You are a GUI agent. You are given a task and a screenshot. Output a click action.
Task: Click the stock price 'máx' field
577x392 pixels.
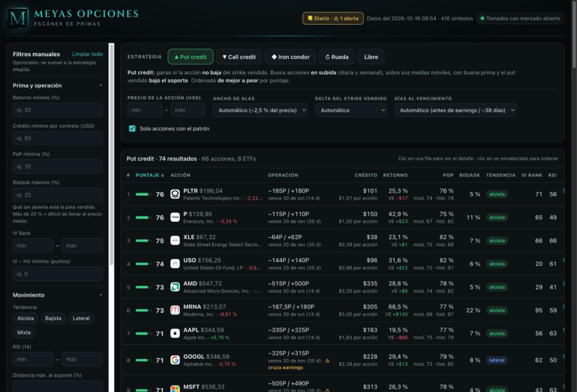coord(188,110)
